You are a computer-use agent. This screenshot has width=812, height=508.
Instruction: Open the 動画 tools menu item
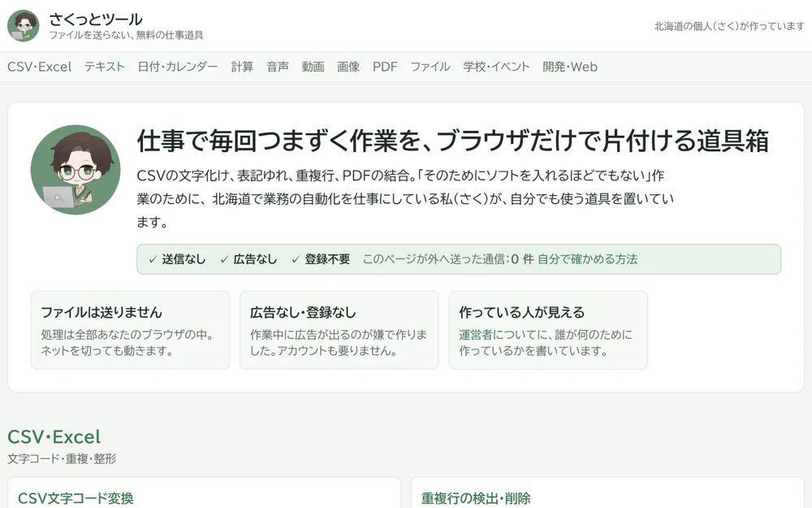[x=313, y=67]
